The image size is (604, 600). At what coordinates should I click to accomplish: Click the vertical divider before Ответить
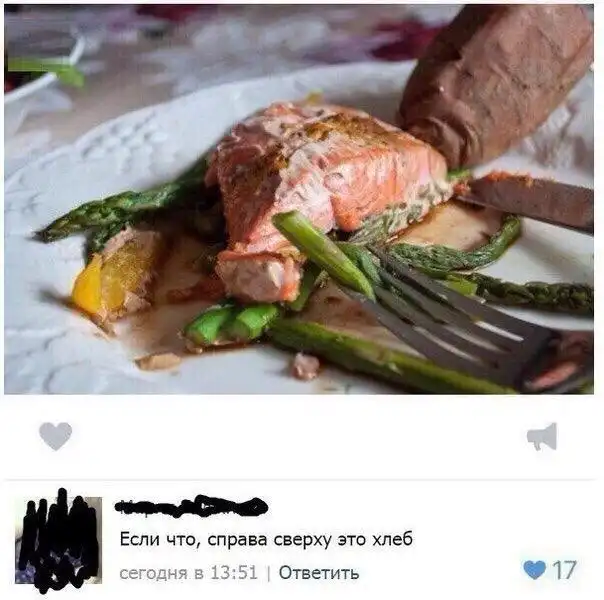pyautogui.click(x=268, y=573)
